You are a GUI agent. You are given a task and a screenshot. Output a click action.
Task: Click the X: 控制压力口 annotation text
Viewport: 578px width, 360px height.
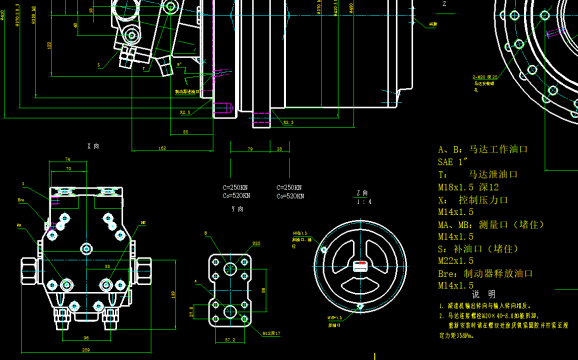473,200
